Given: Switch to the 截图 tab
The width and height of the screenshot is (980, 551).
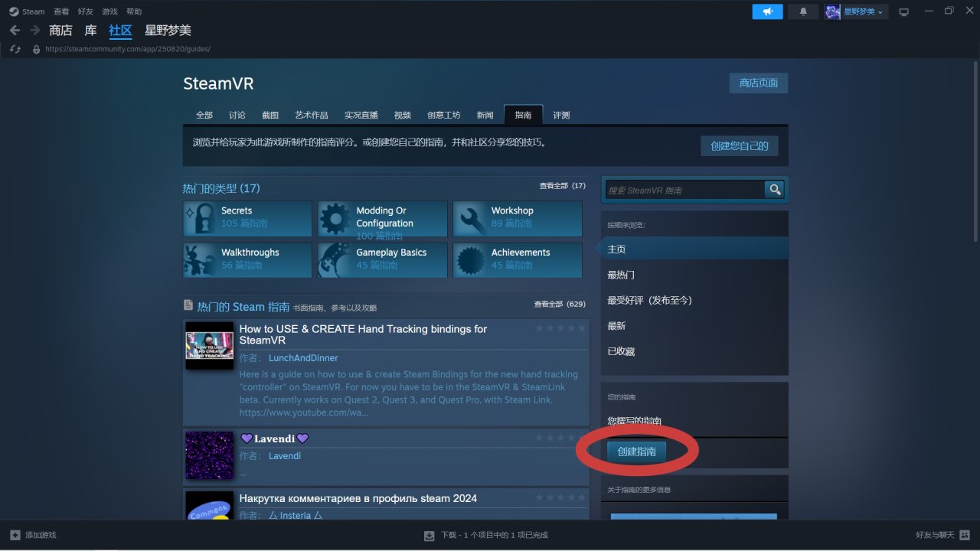Looking at the screenshot, I should point(270,115).
